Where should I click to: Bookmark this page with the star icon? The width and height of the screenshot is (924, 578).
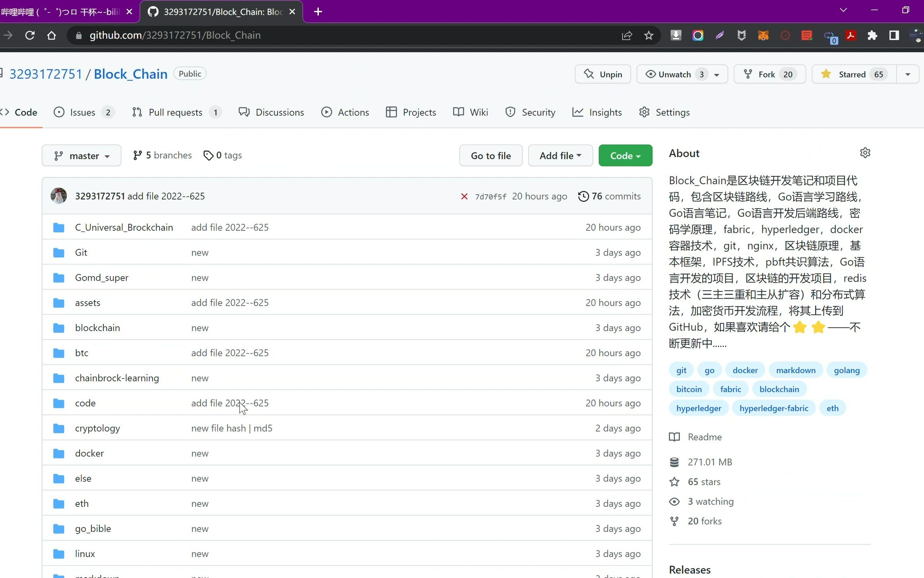click(648, 35)
